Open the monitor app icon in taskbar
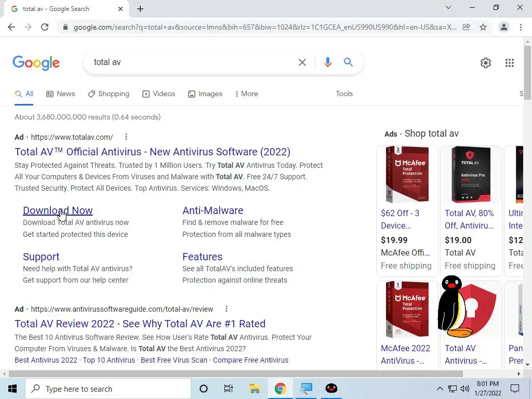The height and width of the screenshot is (399, 532). click(x=305, y=389)
